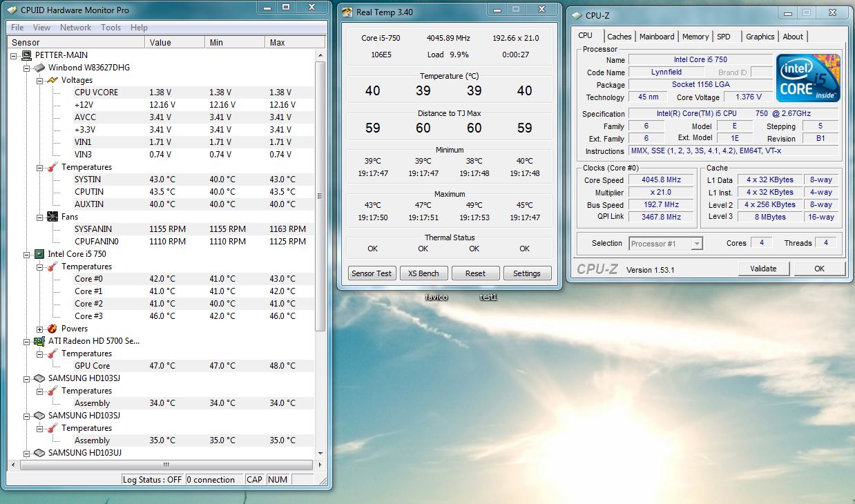
Task: Click the Intel Core i5 inside logo in CPU-Z
Action: pos(808,77)
